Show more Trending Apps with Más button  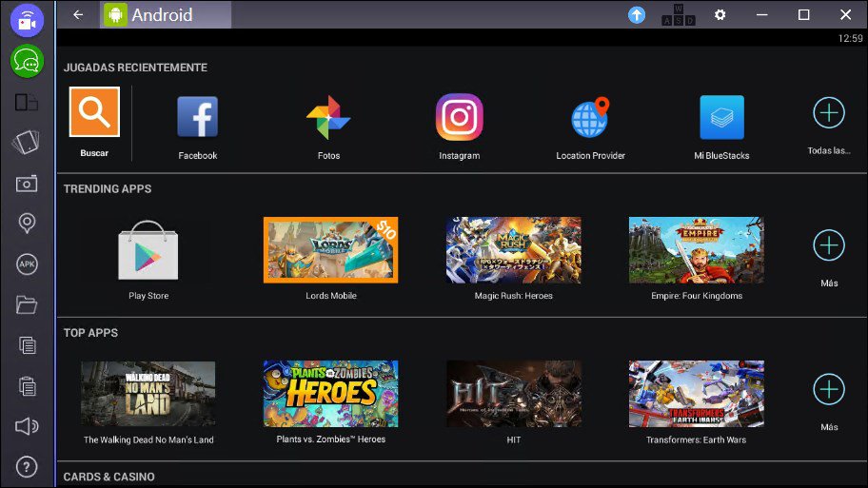(829, 245)
